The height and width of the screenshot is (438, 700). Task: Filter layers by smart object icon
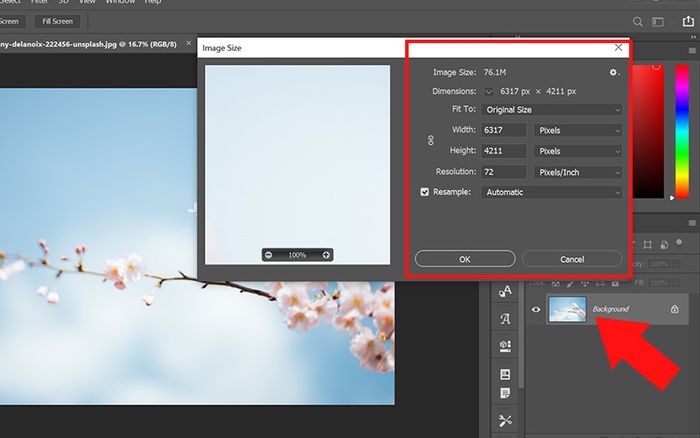click(664, 245)
